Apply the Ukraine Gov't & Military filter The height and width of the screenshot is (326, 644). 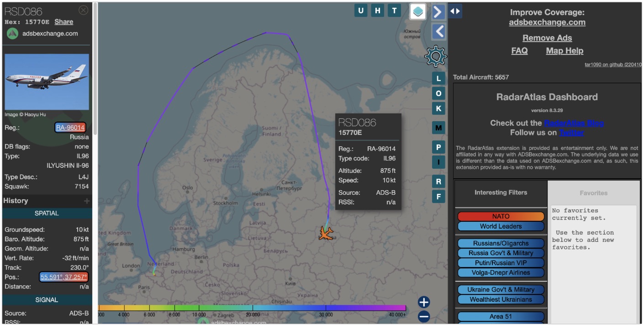click(x=501, y=289)
